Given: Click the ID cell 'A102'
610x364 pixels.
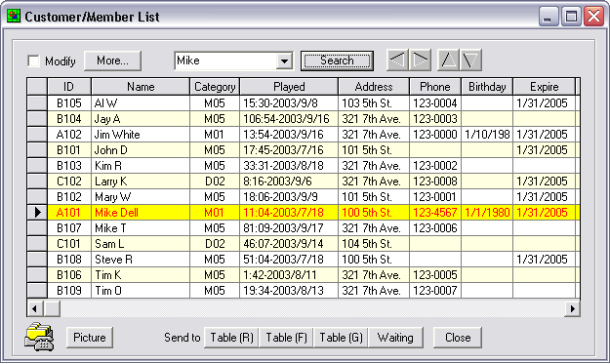Looking at the screenshot, I should point(69,135).
